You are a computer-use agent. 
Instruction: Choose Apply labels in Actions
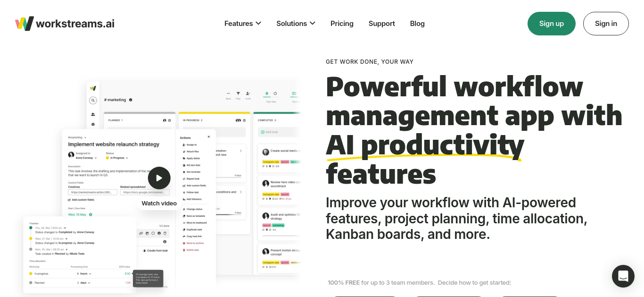[190, 158]
